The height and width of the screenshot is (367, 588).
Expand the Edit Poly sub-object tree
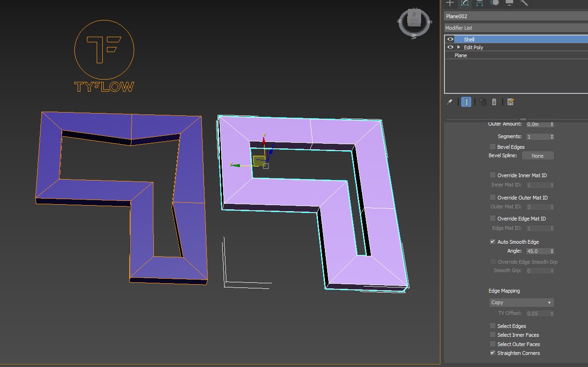click(x=459, y=47)
